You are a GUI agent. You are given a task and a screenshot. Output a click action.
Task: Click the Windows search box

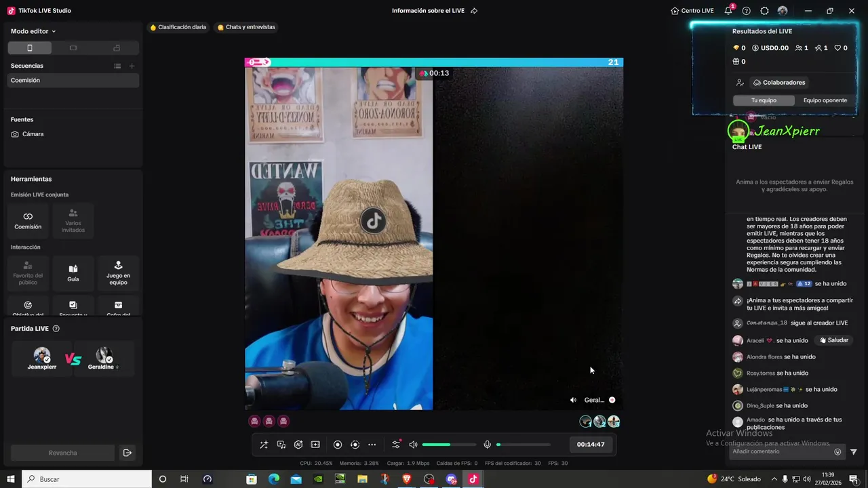87,479
